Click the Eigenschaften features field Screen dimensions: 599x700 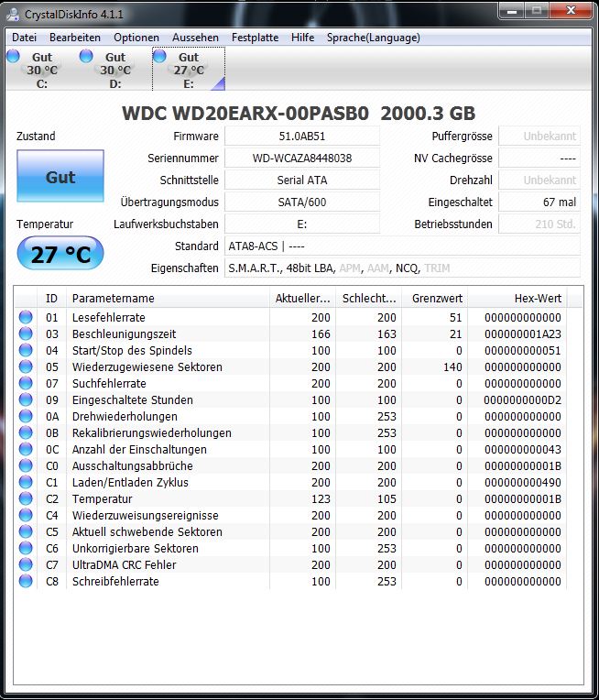pos(402,268)
